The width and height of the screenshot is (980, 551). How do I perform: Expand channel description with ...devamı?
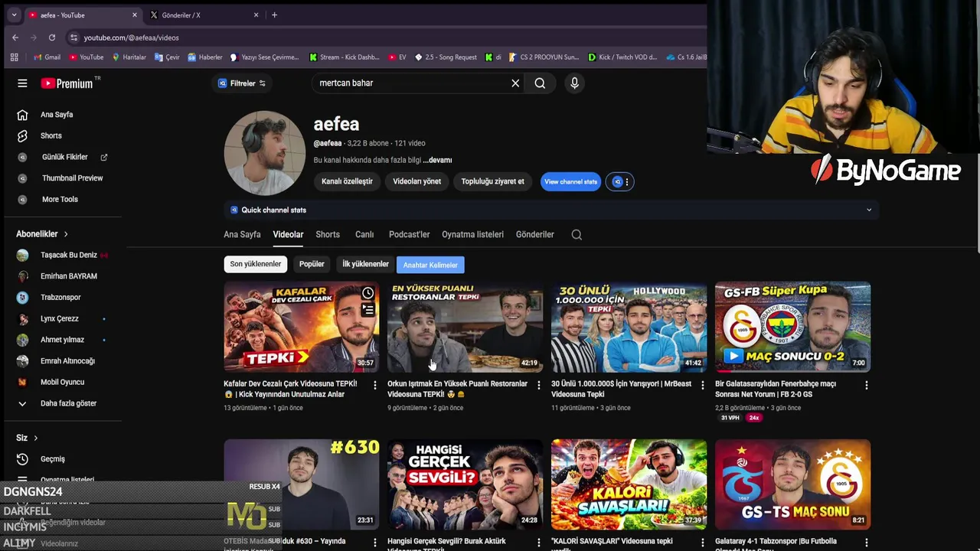pyautogui.click(x=437, y=160)
